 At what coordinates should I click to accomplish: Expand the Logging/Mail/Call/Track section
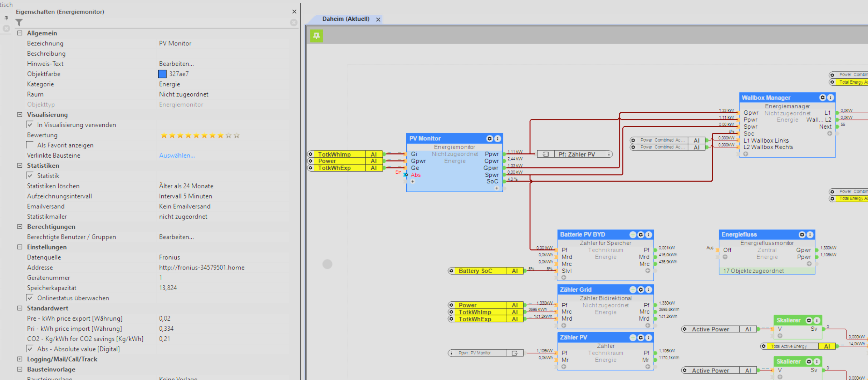point(20,359)
